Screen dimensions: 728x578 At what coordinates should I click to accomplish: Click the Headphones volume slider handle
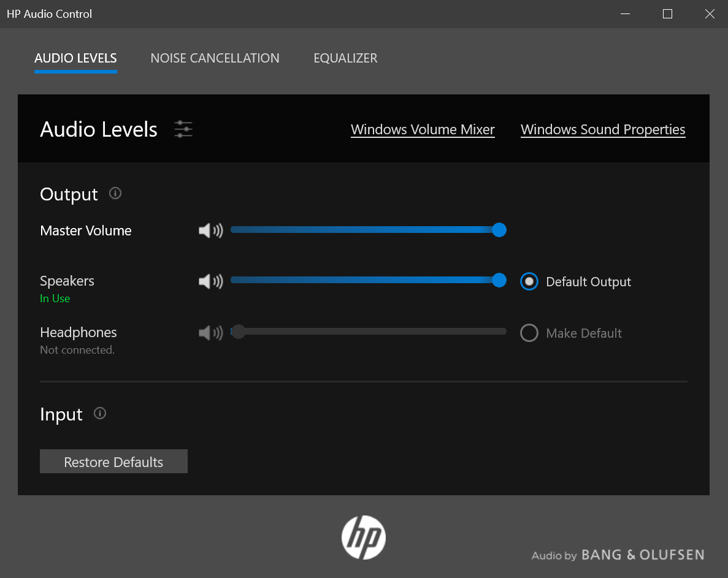click(238, 332)
